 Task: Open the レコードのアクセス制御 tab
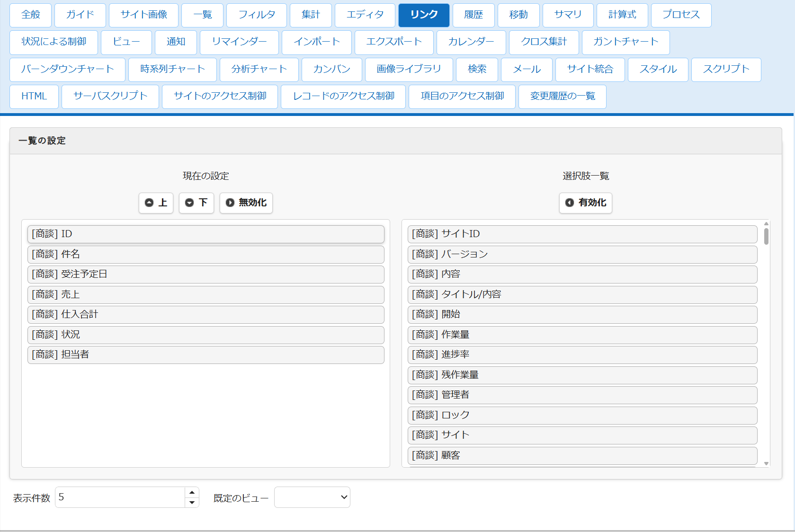(x=343, y=97)
